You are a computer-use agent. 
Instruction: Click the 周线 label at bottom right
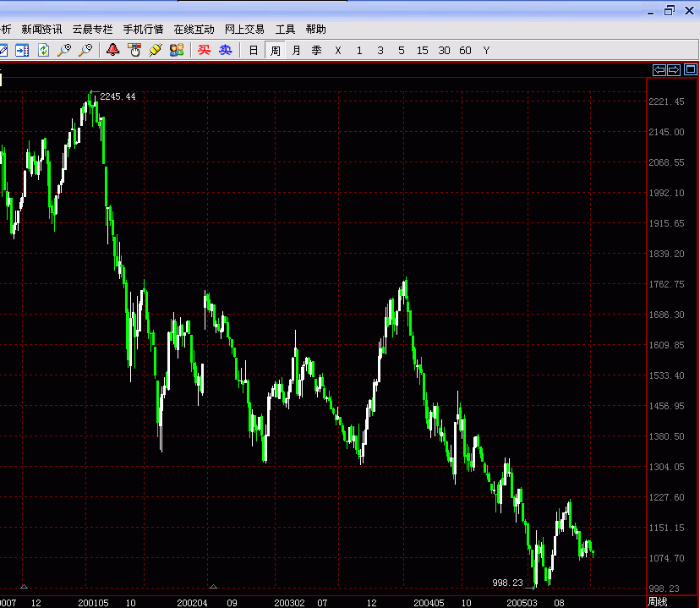coord(658,602)
